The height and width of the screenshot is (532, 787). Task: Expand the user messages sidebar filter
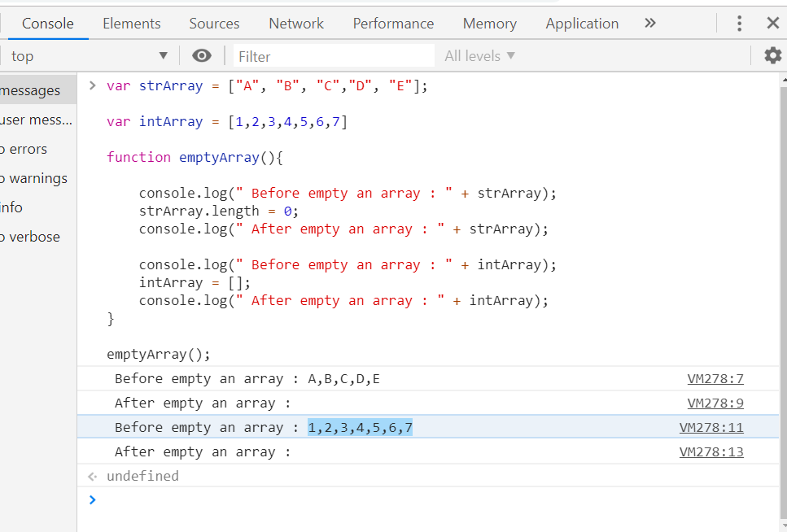tap(37, 120)
